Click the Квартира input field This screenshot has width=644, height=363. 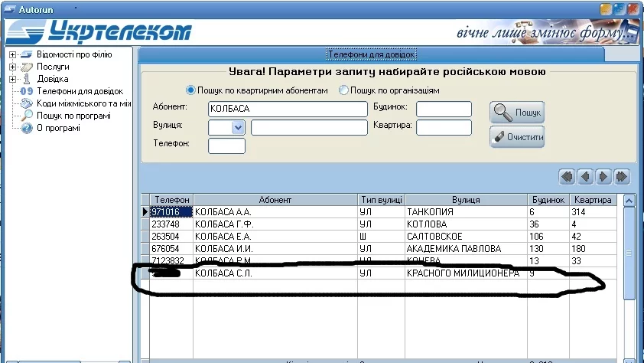pos(444,127)
